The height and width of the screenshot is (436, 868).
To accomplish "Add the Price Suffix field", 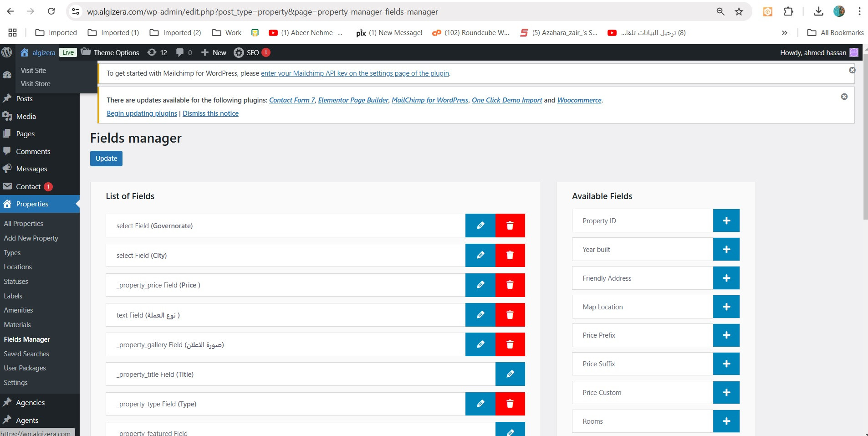I will [726, 364].
